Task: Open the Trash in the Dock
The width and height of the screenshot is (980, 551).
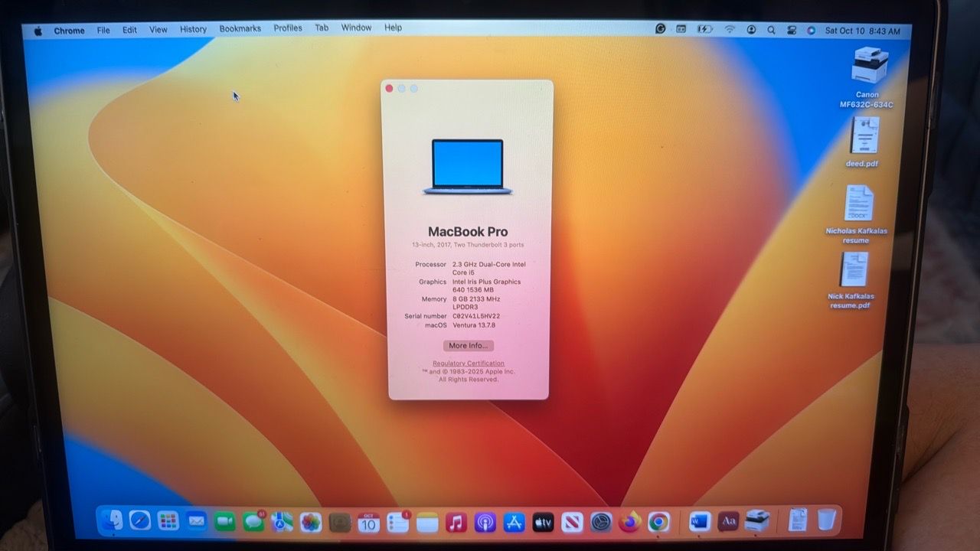Action: 826,520
